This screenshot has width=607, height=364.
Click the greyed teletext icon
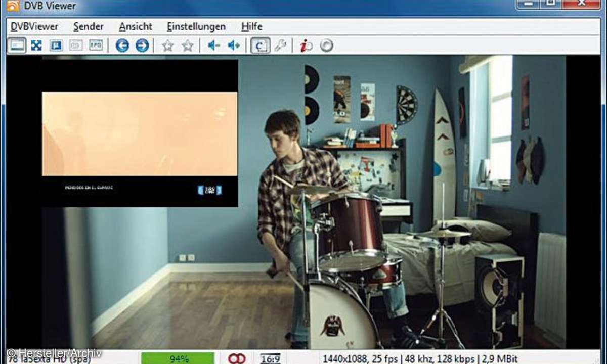coord(76,45)
